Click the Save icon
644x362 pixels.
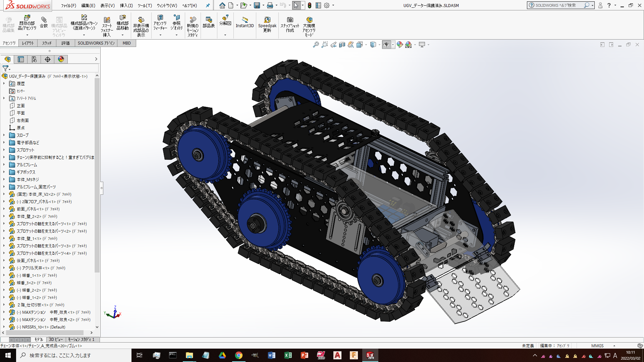tap(257, 5)
